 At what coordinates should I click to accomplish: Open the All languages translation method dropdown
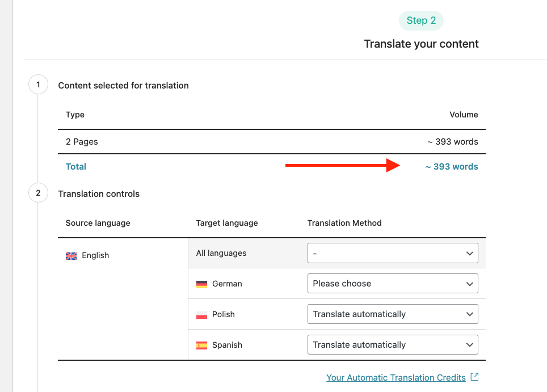[x=393, y=253]
